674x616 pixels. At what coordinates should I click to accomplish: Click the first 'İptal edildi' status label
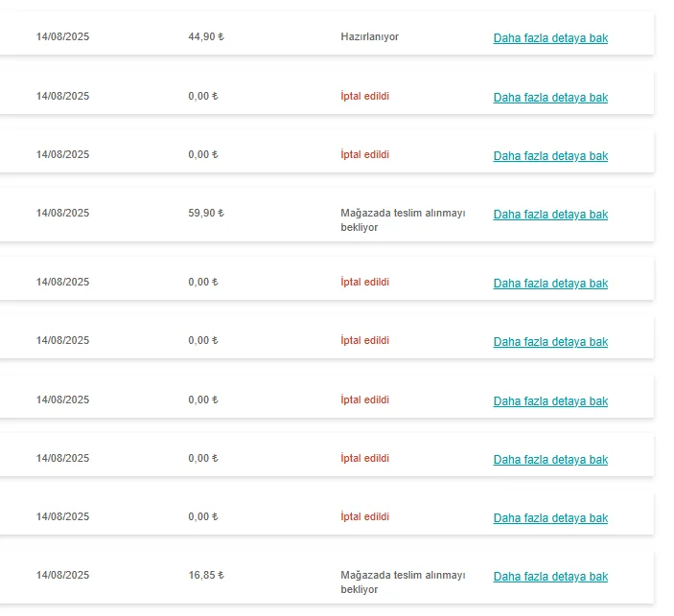click(364, 96)
